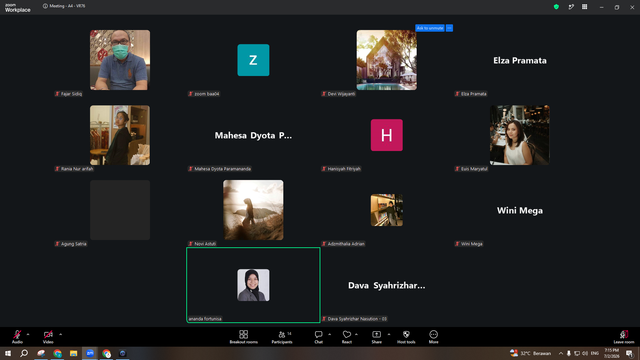Turn on camera with the Video button

[x=48, y=337]
